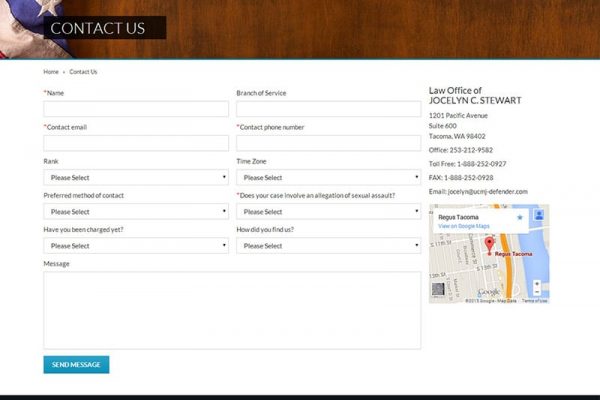The width and height of the screenshot is (600, 400).
Task: Click the satellite thumbnail on the map
Action: 438,289
